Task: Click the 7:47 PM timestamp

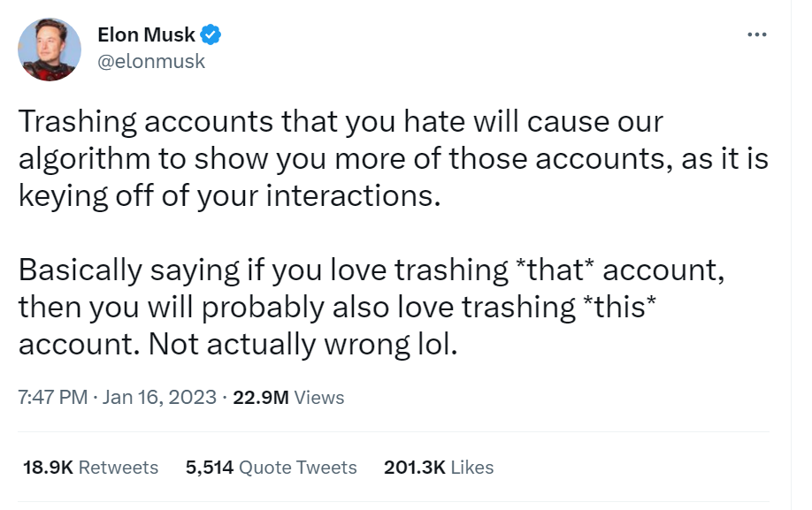Action: tap(52, 397)
